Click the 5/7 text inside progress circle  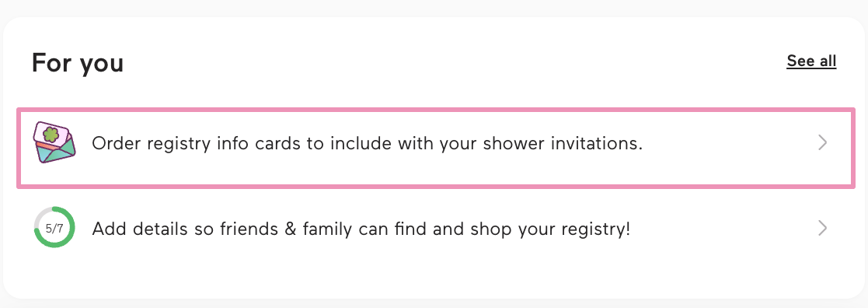54,228
